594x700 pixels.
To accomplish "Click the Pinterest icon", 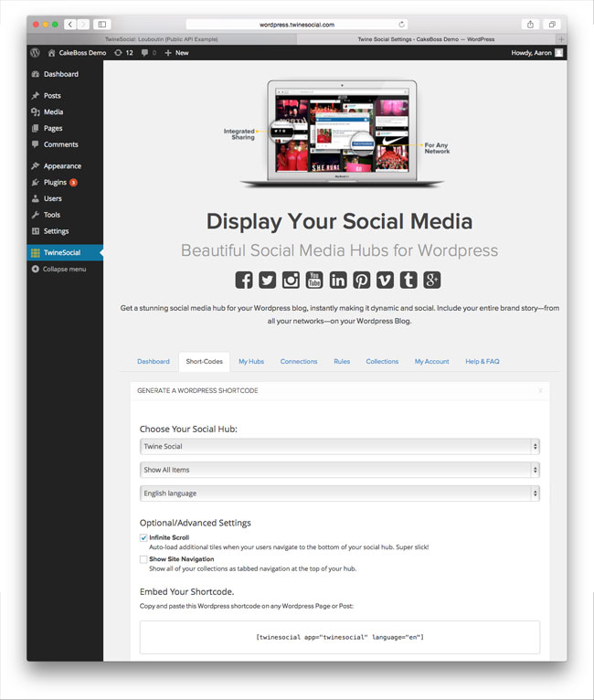I will tap(362, 280).
